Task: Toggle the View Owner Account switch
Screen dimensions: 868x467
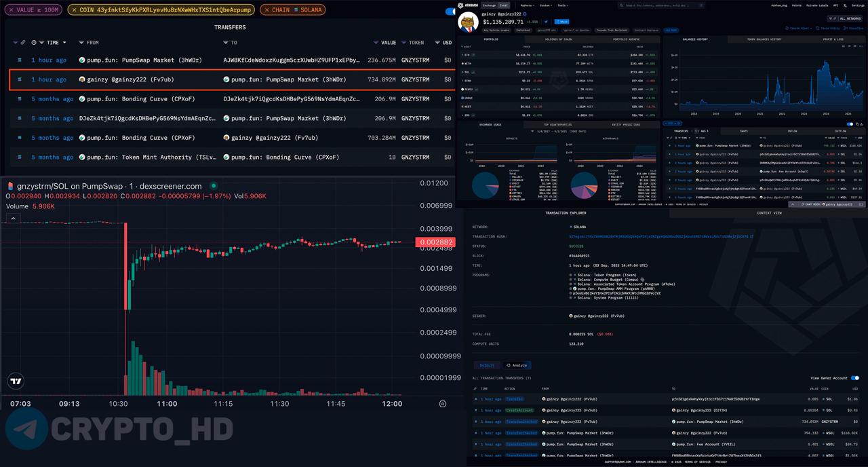Action: 855,378
